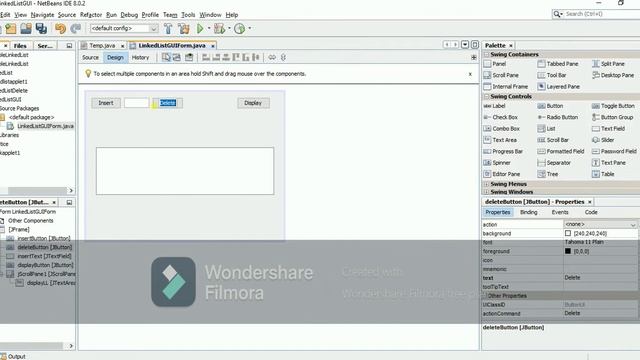The image size is (640, 360).
Task: Open the Code tab in Properties
Action: point(591,212)
